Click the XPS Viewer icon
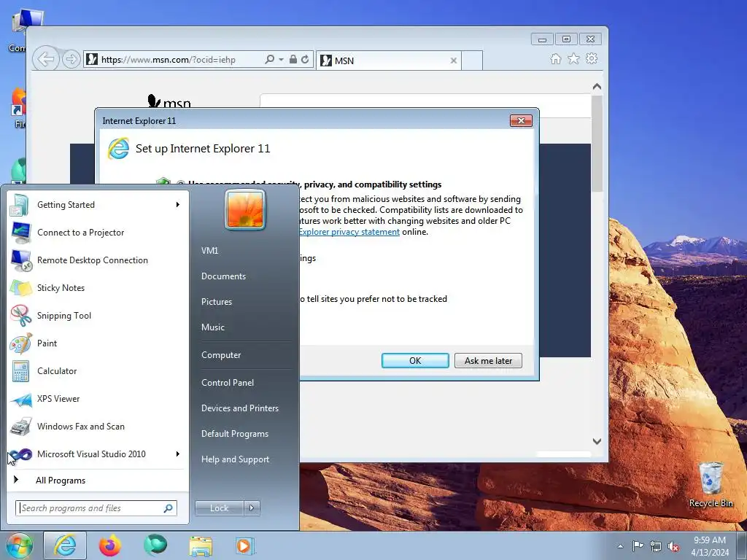This screenshot has width=747, height=560. coord(20,399)
